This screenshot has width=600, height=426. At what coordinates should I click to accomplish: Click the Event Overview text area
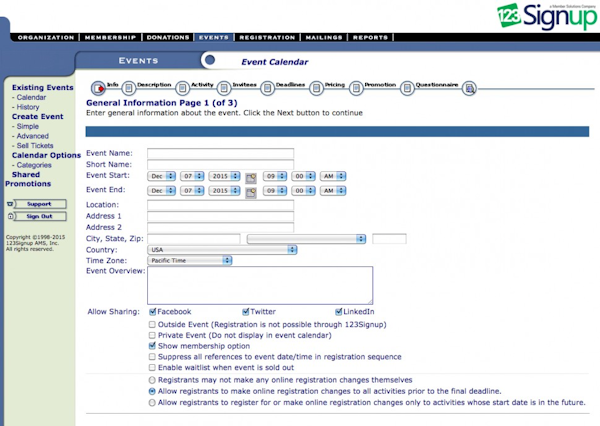pos(260,286)
